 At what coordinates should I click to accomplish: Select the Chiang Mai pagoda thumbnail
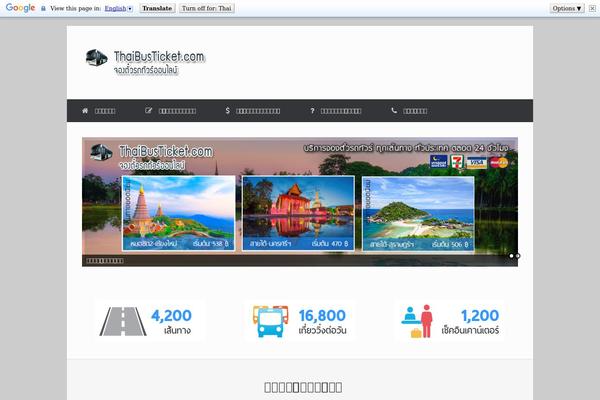pyautogui.click(x=178, y=214)
